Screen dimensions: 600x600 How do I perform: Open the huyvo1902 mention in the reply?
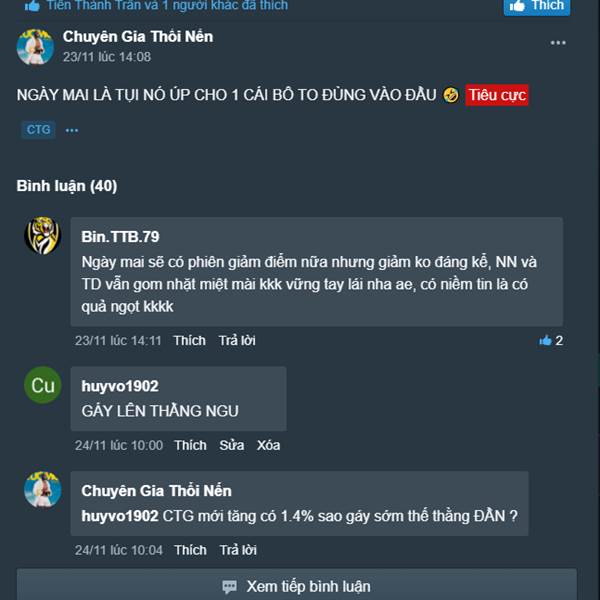pos(120,516)
